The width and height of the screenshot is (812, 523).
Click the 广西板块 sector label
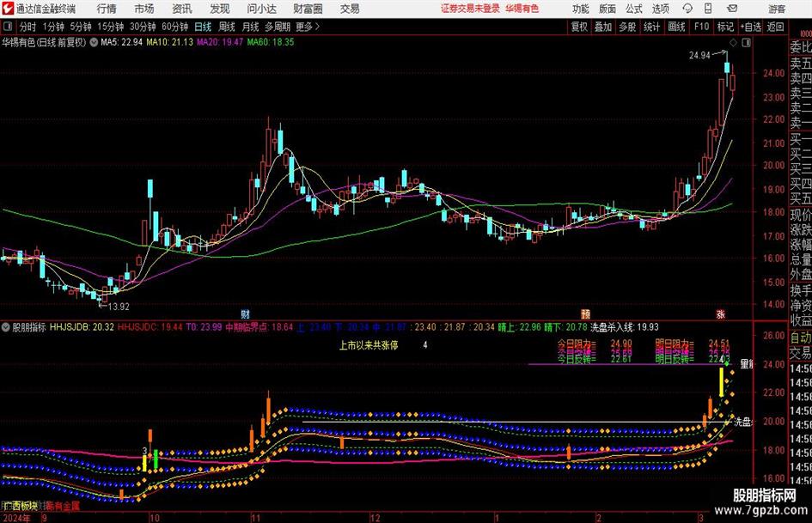[x=20, y=506]
